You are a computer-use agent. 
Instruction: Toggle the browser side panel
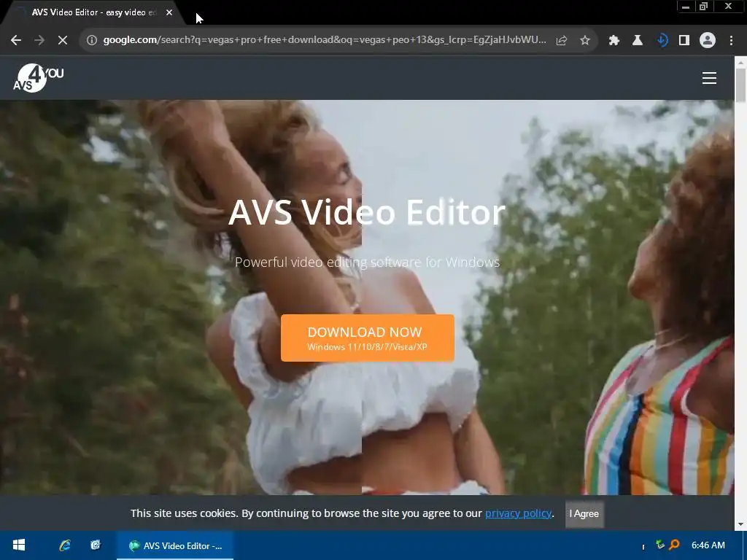point(684,41)
